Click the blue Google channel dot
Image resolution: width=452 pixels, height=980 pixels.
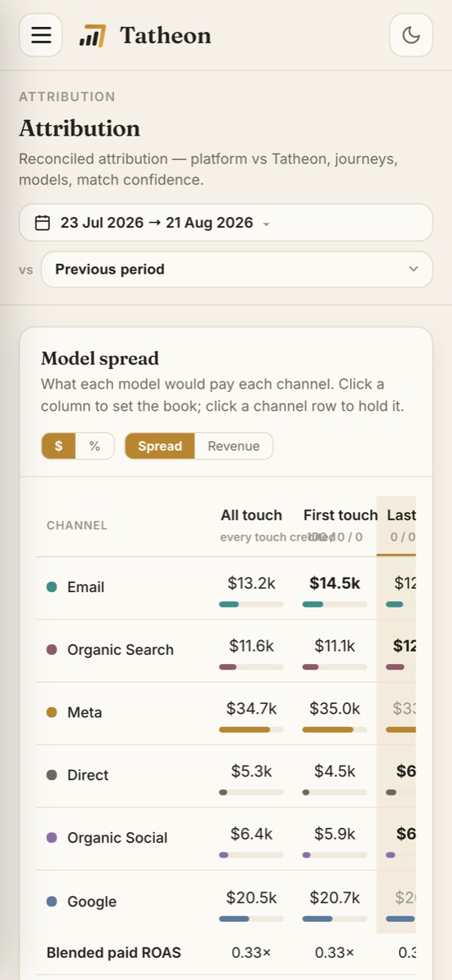52,902
